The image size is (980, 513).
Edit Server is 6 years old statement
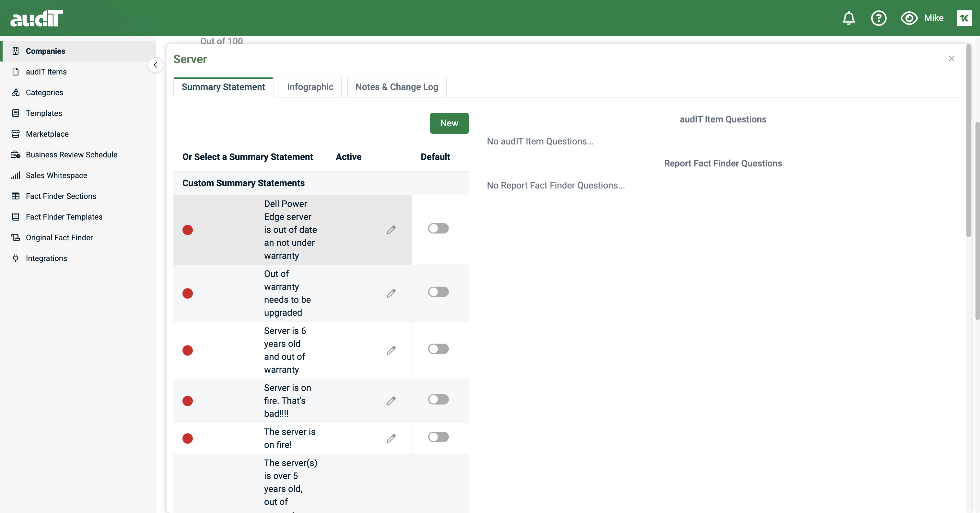(x=391, y=350)
